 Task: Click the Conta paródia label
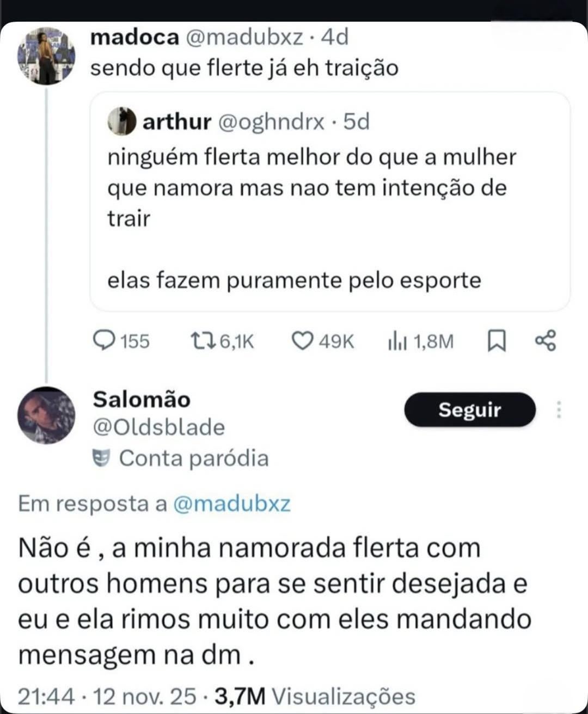click(194, 458)
